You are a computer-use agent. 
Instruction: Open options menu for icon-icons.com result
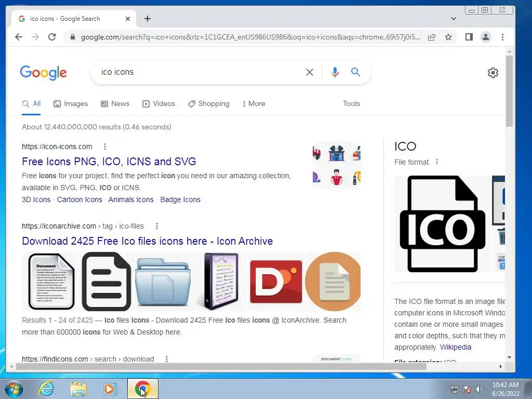pyautogui.click(x=105, y=146)
